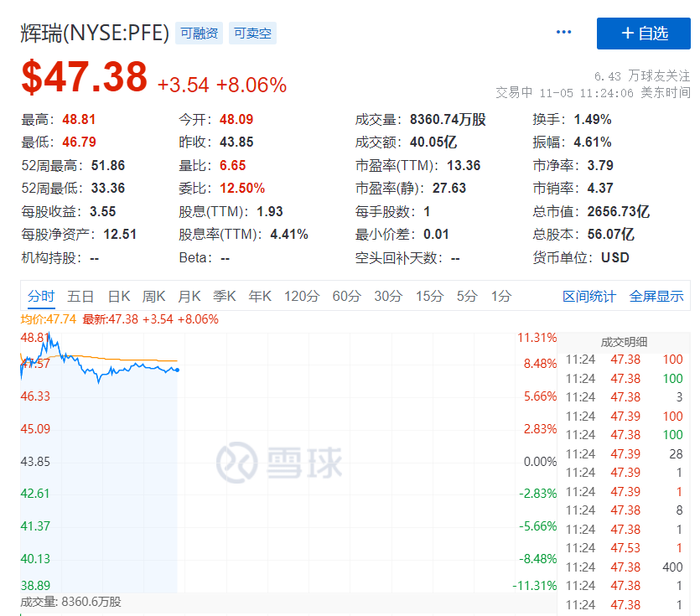Open the 日K chart tab
This screenshot has height=616, width=700.
tap(119, 296)
